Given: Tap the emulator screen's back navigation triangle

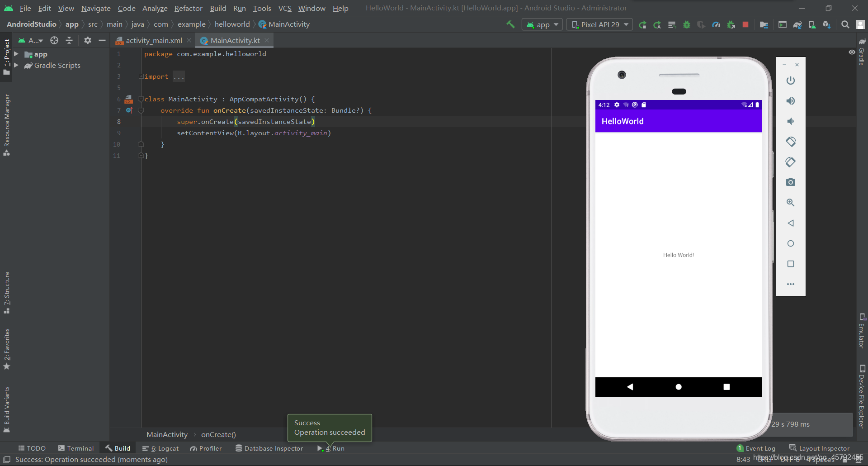Looking at the screenshot, I should [x=630, y=387].
